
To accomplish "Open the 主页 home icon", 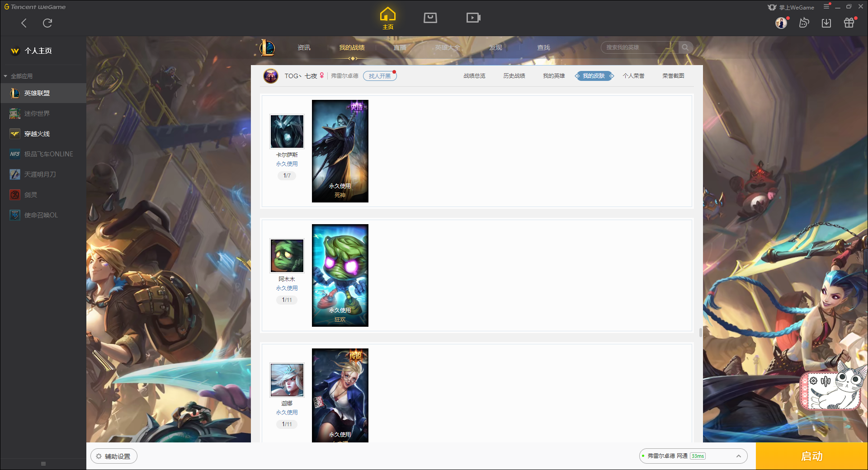I will pos(388,18).
